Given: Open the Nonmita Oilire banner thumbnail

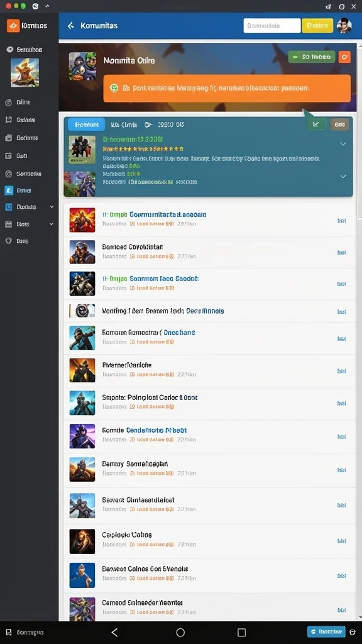Looking at the screenshot, I should [x=82, y=65].
